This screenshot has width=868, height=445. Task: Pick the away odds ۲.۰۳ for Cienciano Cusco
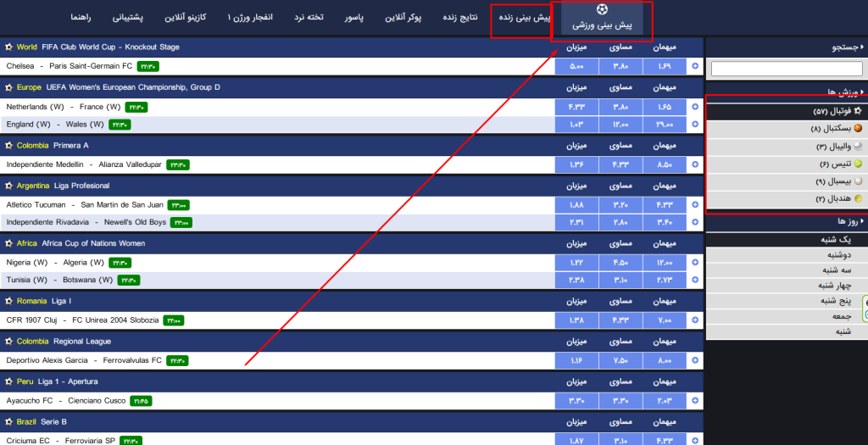tap(665, 401)
